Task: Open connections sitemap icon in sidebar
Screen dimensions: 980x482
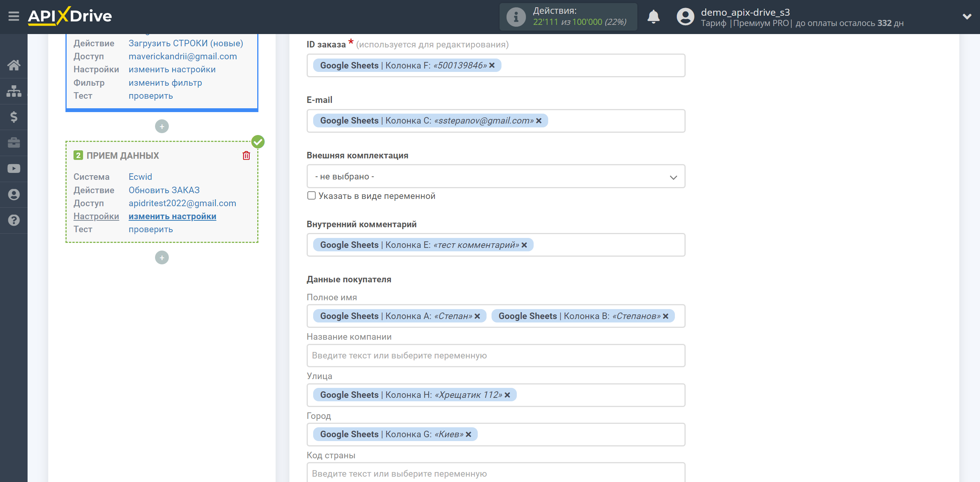Action: point(14,91)
